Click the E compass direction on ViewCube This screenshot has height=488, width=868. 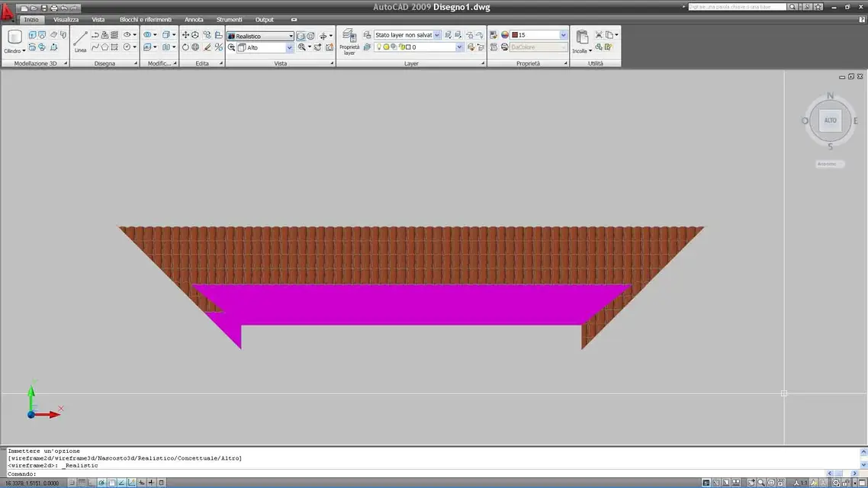[x=855, y=120]
